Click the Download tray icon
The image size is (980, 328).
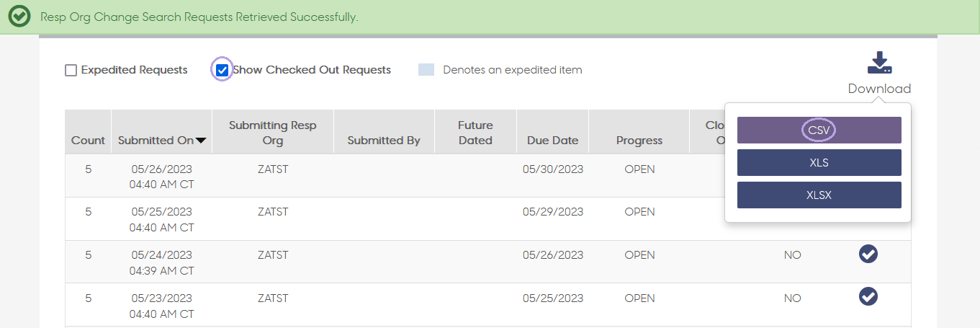pyautogui.click(x=879, y=63)
